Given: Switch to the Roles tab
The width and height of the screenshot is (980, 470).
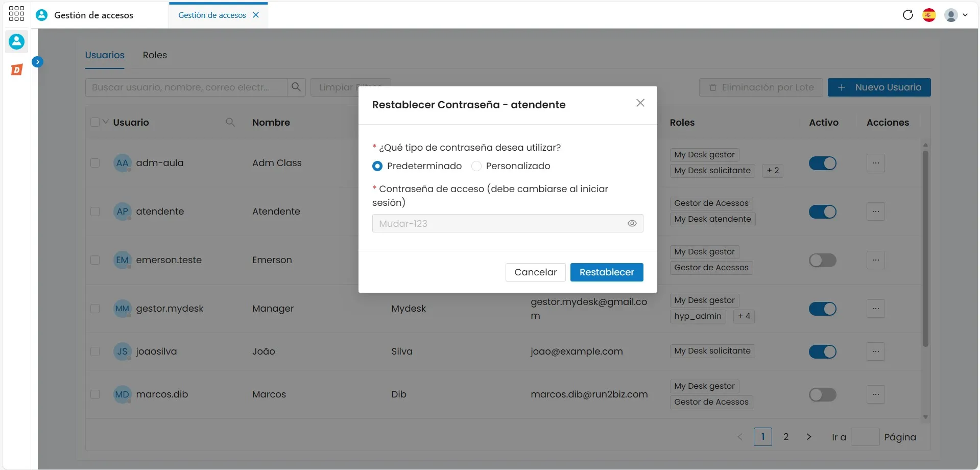Looking at the screenshot, I should click(x=155, y=55).
